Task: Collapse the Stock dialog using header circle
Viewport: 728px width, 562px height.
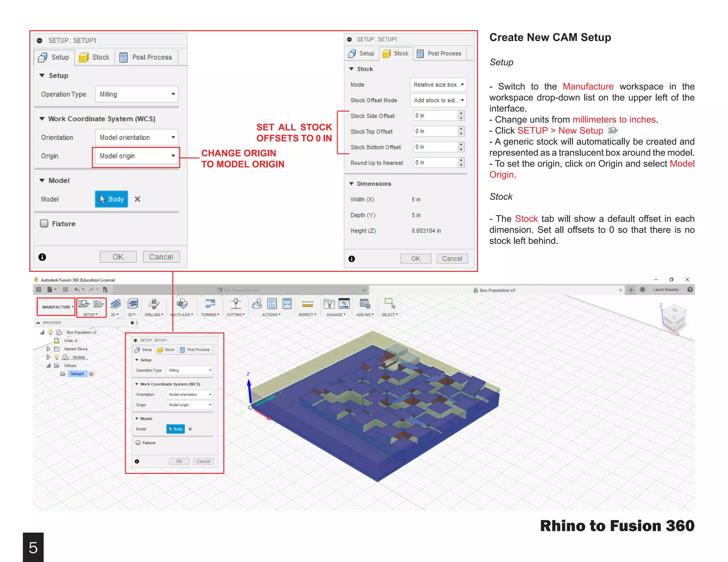Action: tap(349, 39)
